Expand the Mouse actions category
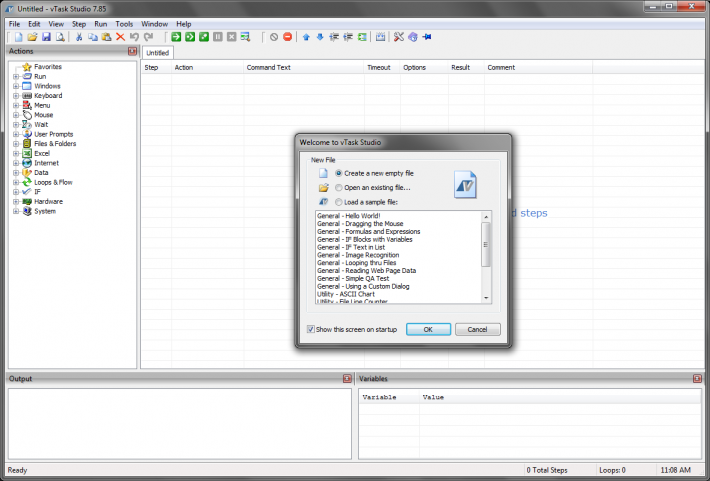This screenshot has width=710, height=481. pyautogui.click(x=16, y=115)
